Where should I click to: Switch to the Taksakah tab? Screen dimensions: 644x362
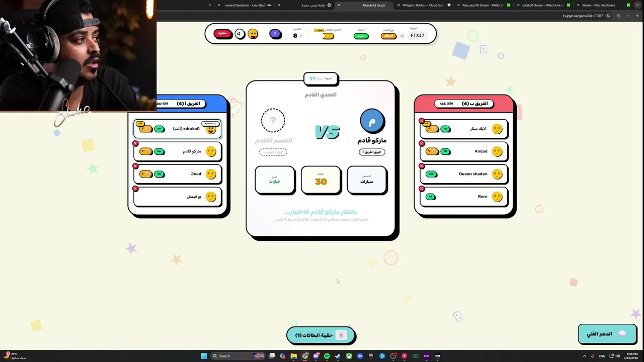365,5
